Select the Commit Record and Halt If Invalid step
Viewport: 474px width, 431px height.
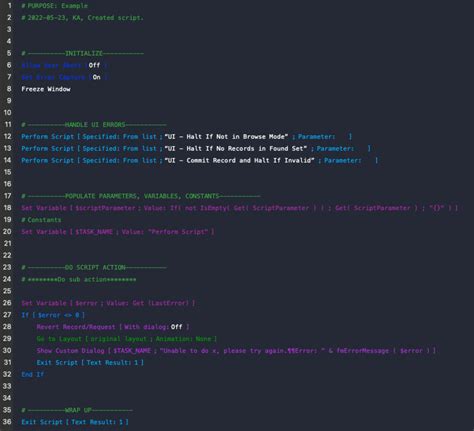200,161
